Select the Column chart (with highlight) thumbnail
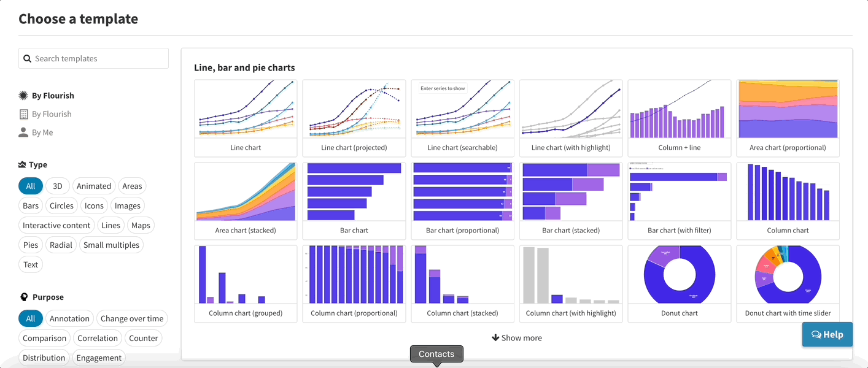This screenshot has height=368, width=868. click(x=570, y=275)
